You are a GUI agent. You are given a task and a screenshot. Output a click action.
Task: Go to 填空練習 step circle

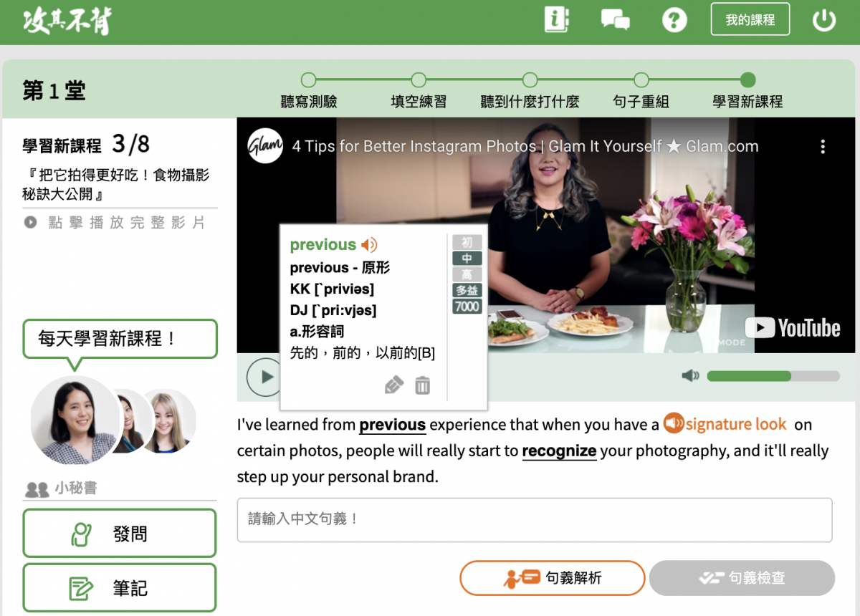pos(419,80)
